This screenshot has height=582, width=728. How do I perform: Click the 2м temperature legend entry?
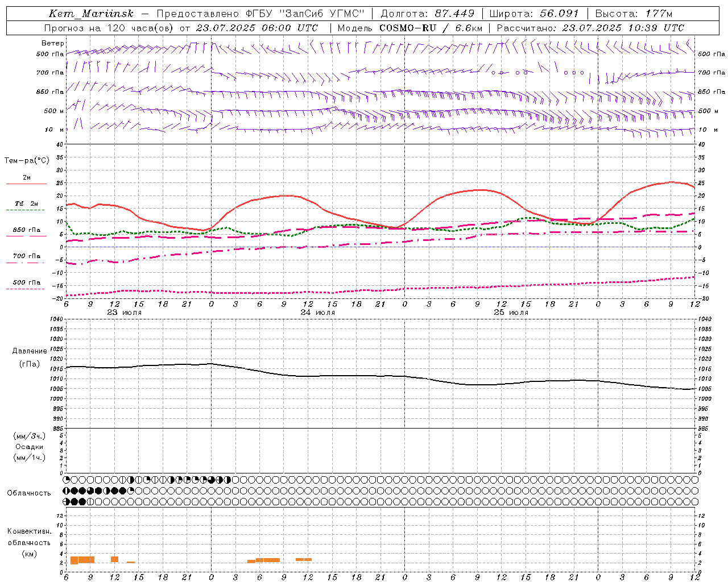click(x=27, y=178)
